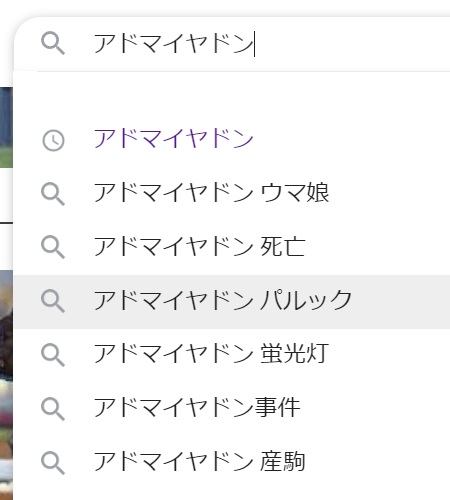The width and height of the screenshot is (450, 500).
Task: Click magnifier icon next to ウマ娘 suggestion
Action: [x=53, y=194]
